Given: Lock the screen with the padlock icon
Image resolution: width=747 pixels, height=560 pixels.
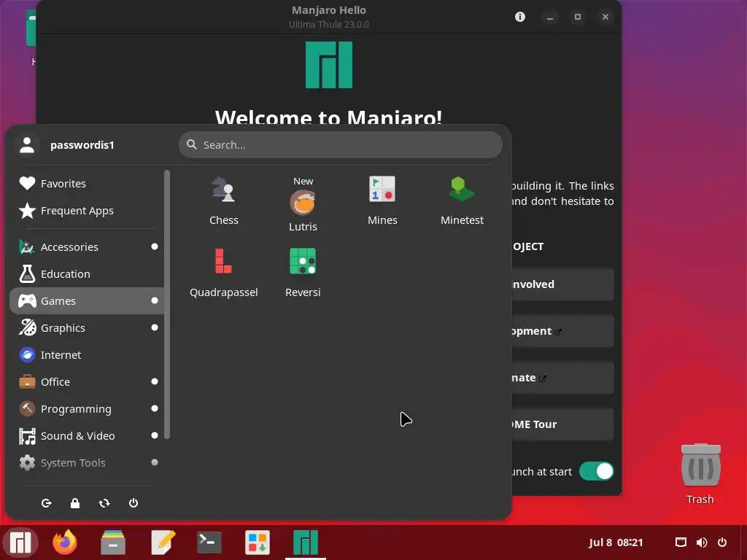Looking at the screenshot, I should (75, 503).
